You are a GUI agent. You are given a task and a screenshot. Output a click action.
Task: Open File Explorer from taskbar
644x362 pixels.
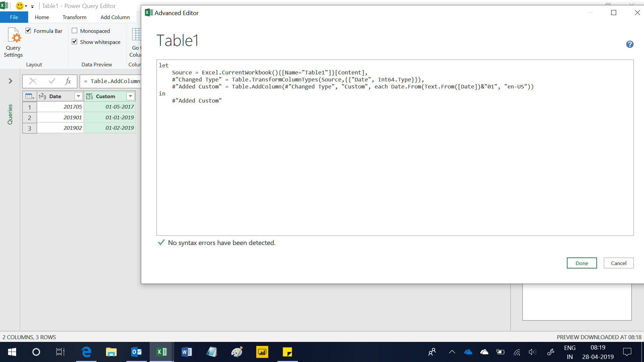pyautogui.click(x=111, y=352)
